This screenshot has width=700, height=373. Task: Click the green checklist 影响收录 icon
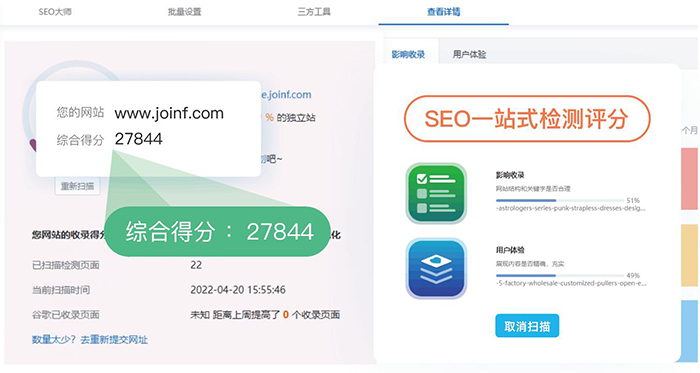436,193
